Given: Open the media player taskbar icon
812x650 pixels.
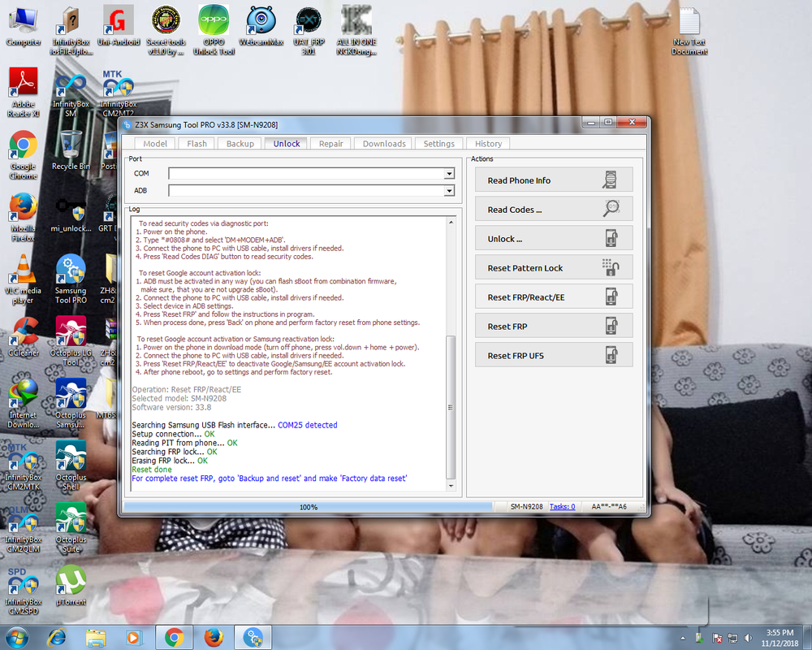Looking at the screenshot, I should (x=133, y=637).
